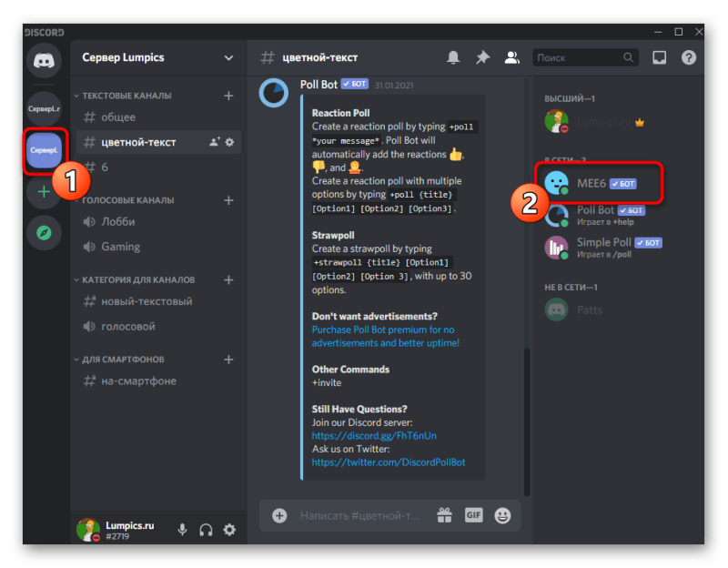
Task: Collapse the Для смартфонов category
Action: [x=119, y=360]
